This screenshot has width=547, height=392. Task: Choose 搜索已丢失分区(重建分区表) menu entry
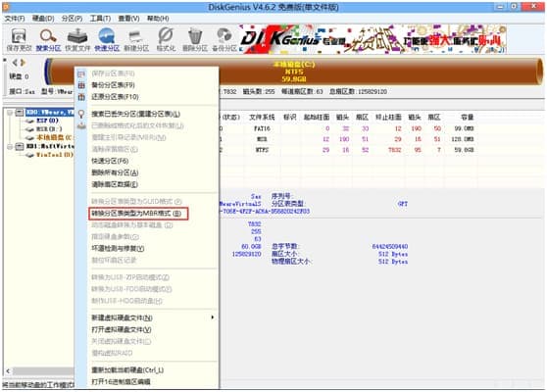coord(135,114)
